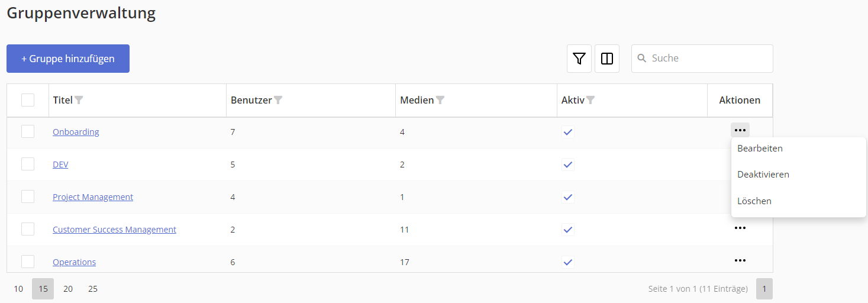The height and width of the screenshot is (303, 868).
Task: Toggle the select-all header checkbox
Action: click(28, 100)
